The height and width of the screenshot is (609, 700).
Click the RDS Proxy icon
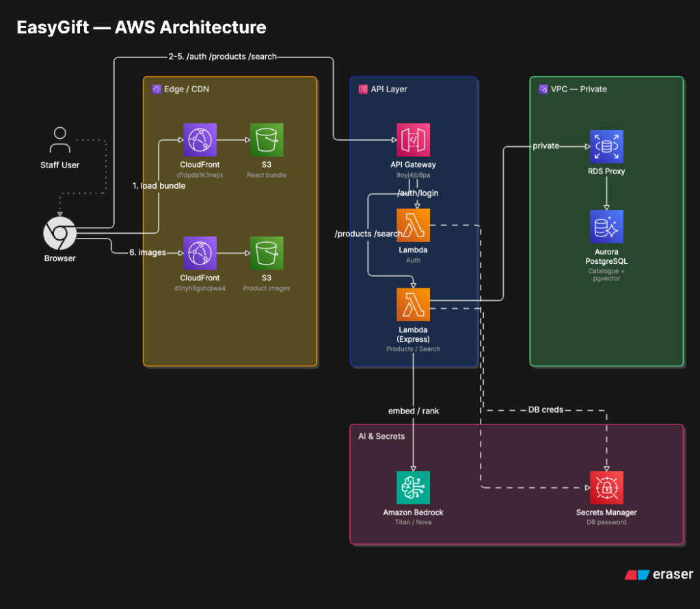tap(606, 146)
